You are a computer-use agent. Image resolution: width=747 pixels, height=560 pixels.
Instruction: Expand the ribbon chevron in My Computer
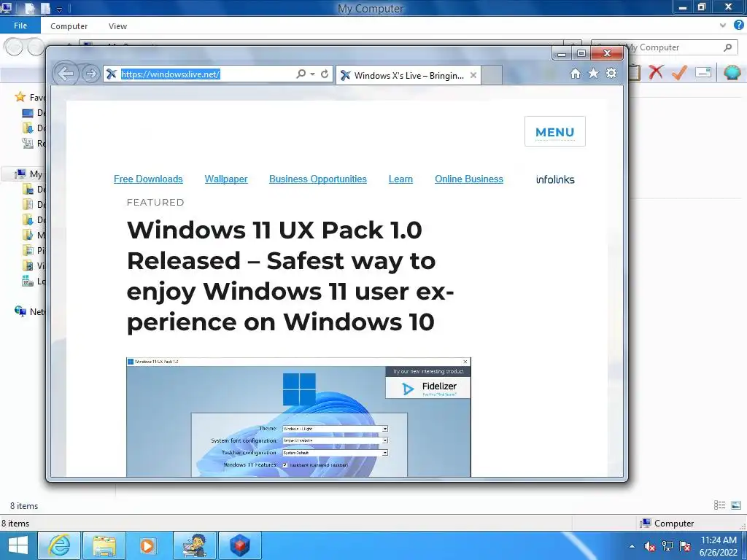coord(723,26)
